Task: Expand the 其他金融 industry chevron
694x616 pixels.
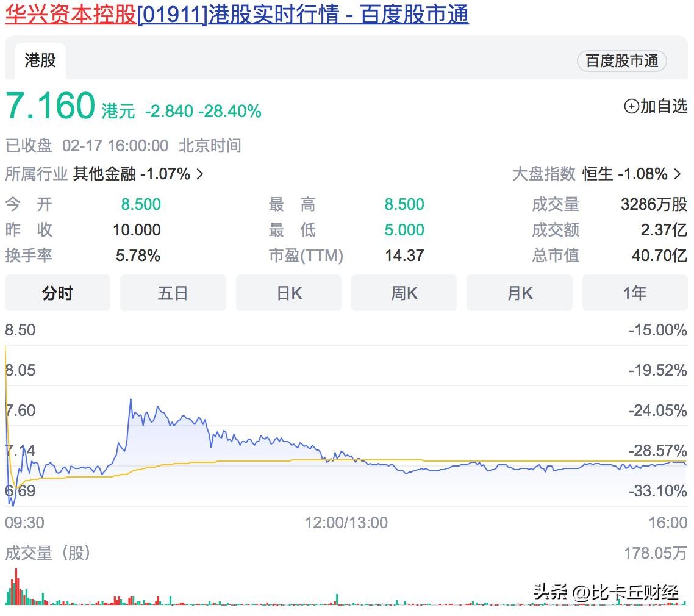Action: coord(200,174)
